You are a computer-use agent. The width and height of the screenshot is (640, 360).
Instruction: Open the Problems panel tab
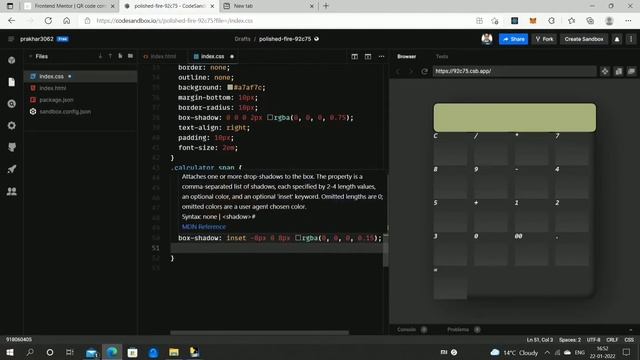pos(458,329)
